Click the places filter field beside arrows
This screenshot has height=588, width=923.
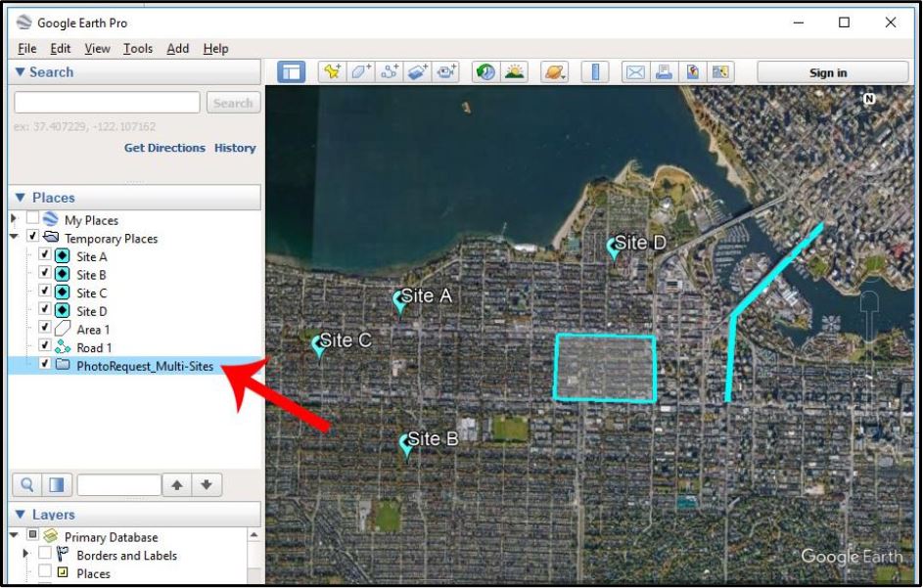click(118, 485)
